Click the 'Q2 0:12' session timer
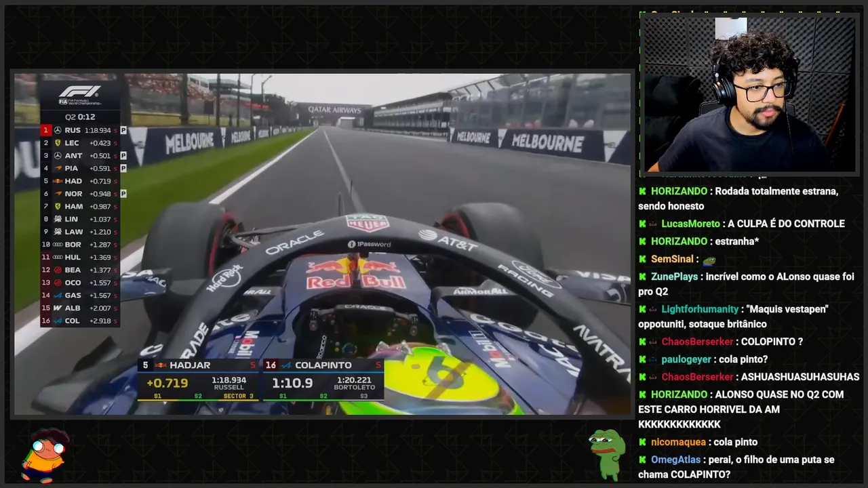Screen dimensions: 868x488 (79, 117)
